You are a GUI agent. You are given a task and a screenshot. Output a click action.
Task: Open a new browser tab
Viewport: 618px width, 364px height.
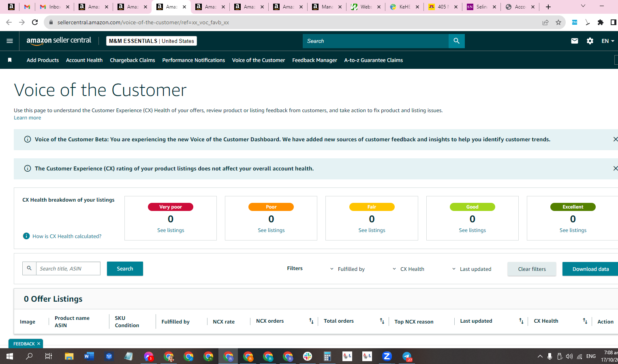point(548,7)
